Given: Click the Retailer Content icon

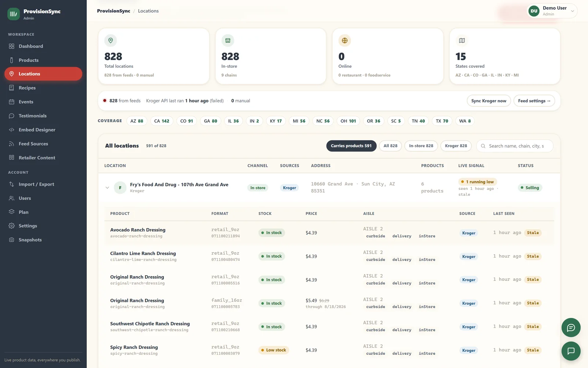Looking at the screenshot, I should [11, 158].
